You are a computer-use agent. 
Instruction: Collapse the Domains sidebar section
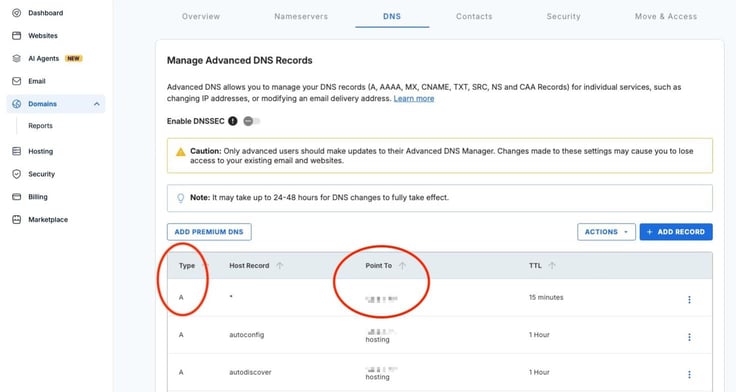[97, 104]
